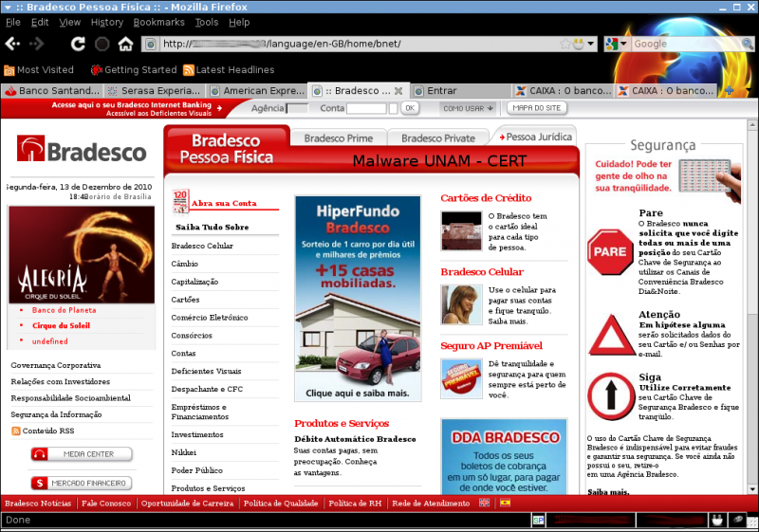Click the vertical scrollbar down arrow
The height and width of the screenshot is (532, 759).
(x=752, y=489)
